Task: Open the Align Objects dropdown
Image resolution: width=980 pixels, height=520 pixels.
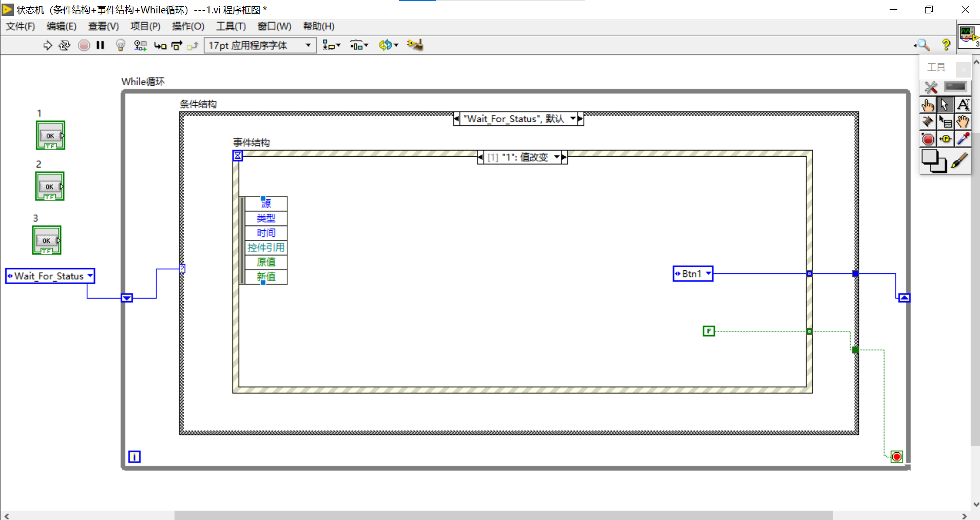Action: tap(331, 45)
